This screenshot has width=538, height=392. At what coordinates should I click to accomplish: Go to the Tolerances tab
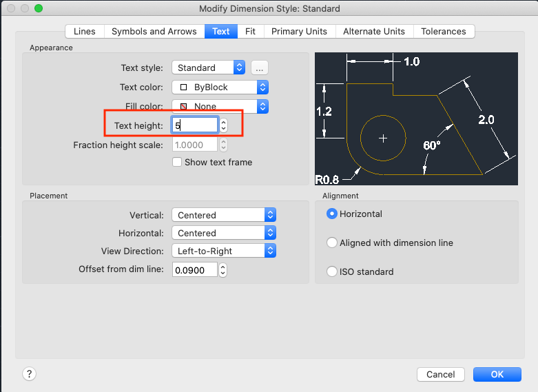444,31
